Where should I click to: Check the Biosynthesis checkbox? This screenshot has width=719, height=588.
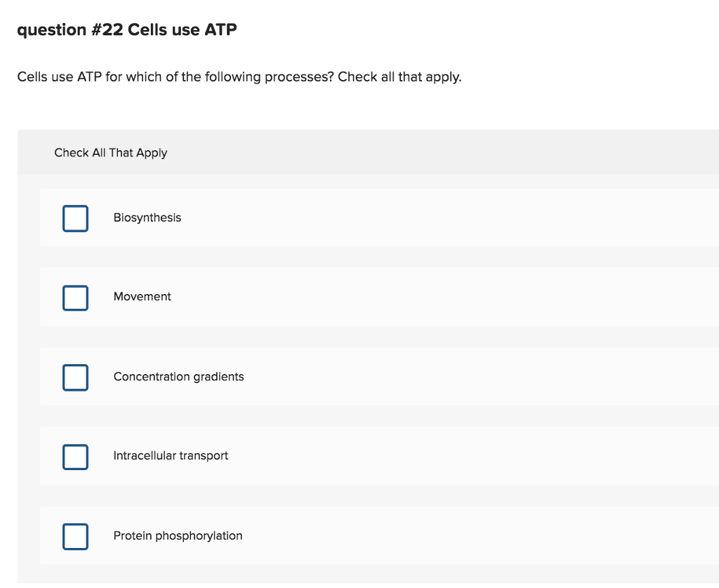[75, 218]
